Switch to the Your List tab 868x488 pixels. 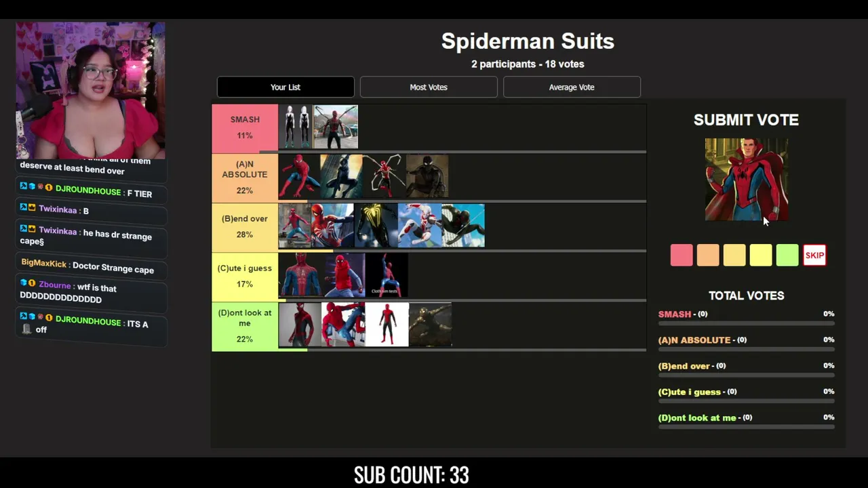[285, 87]
